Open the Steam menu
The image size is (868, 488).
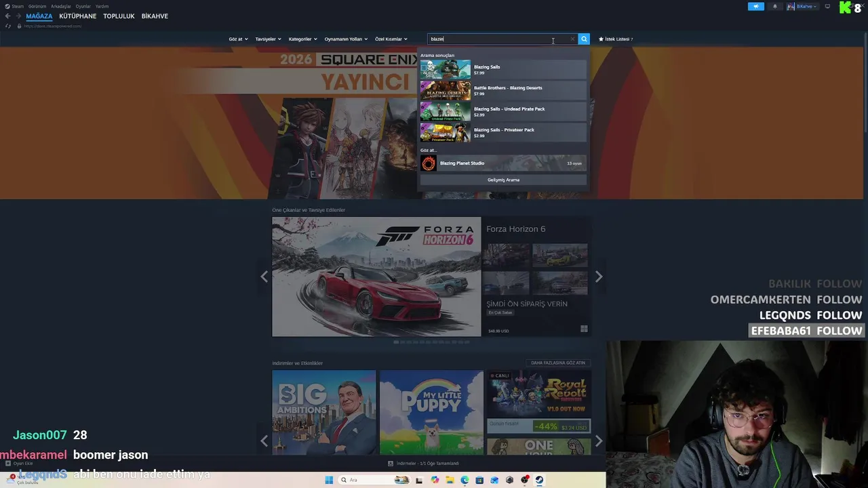[x=18, y=6]
